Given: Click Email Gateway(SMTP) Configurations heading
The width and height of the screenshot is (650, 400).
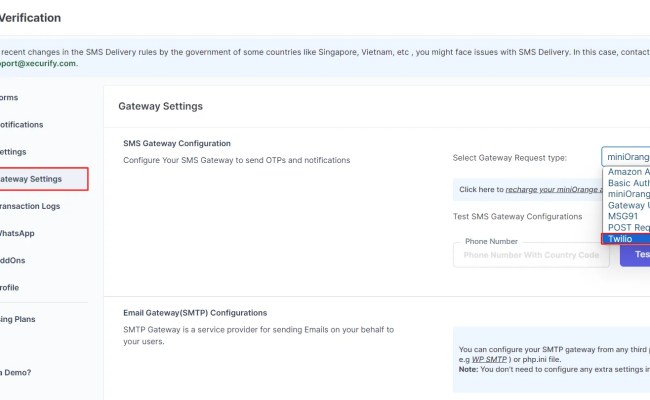Looking at the screenshot, I should [x=195, y=313].
